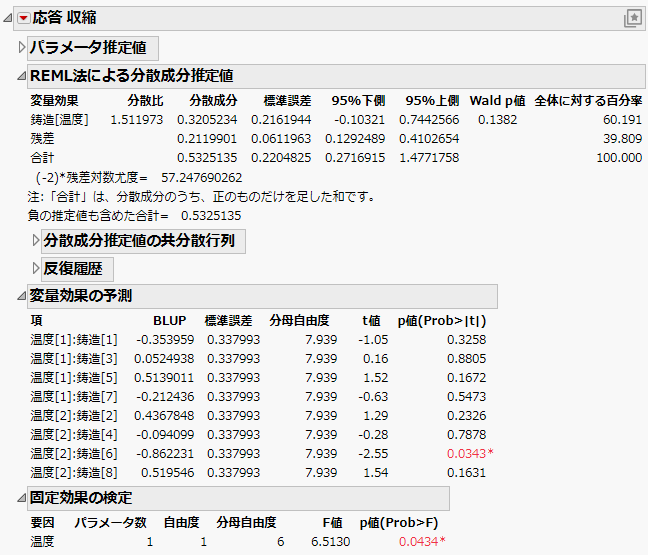Click the 分散比 column header
The image size is (648, 555).
[x=145, y=100]
